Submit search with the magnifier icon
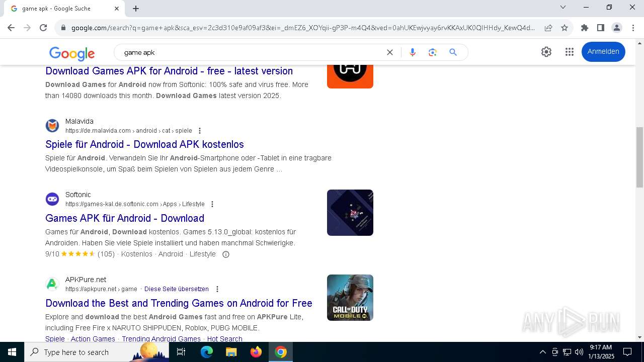The image size is (644, 362). (x=453, y=52)
